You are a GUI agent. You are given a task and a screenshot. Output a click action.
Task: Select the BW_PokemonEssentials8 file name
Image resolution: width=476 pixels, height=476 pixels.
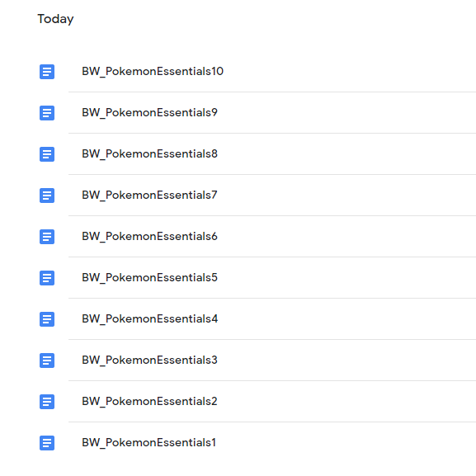[x=149, y=154]
